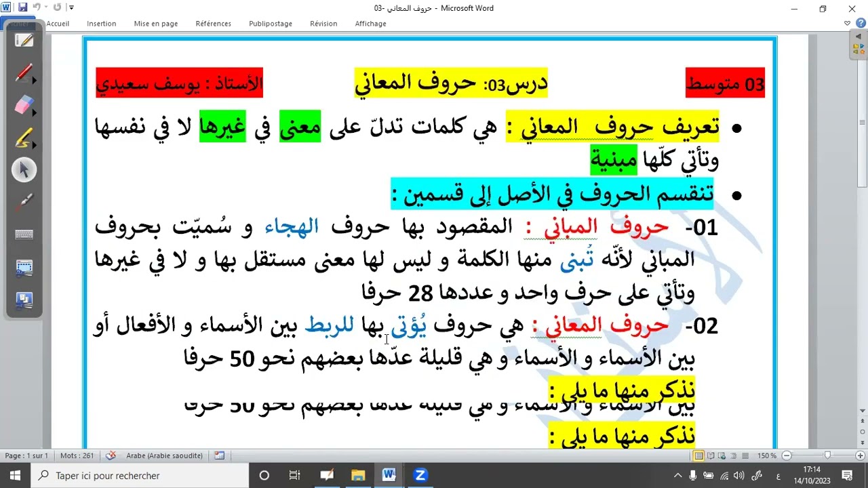
Task: Expand the eraser options arrow
Action: click(x=35, y=113)
